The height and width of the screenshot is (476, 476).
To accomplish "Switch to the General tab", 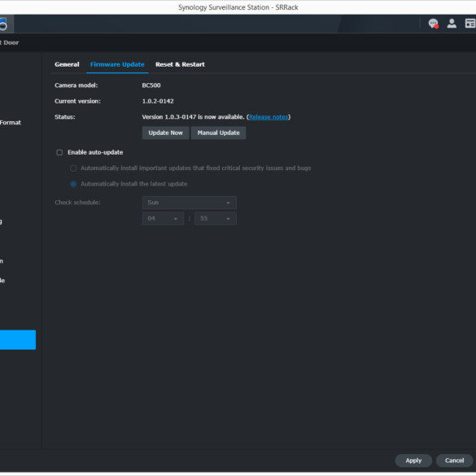I will point(67,64).
